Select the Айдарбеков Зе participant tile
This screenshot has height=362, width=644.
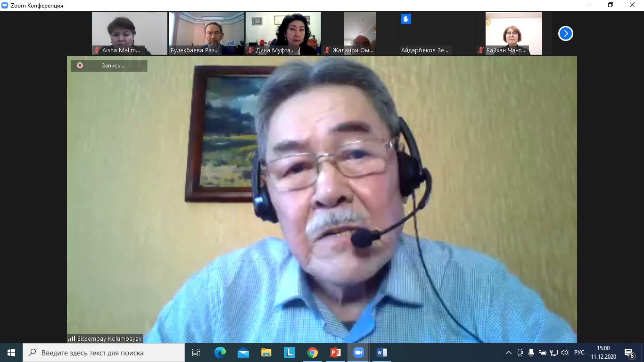pos(437,33)
